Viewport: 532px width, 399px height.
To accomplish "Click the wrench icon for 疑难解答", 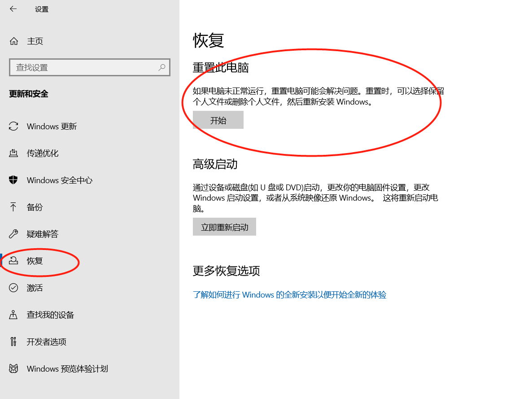I will click(x=14, y=234).
